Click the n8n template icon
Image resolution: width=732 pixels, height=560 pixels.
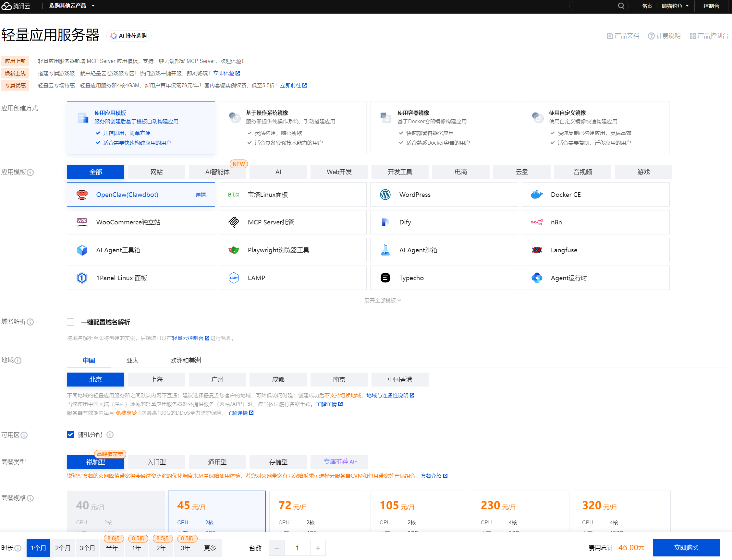[537, 222]
